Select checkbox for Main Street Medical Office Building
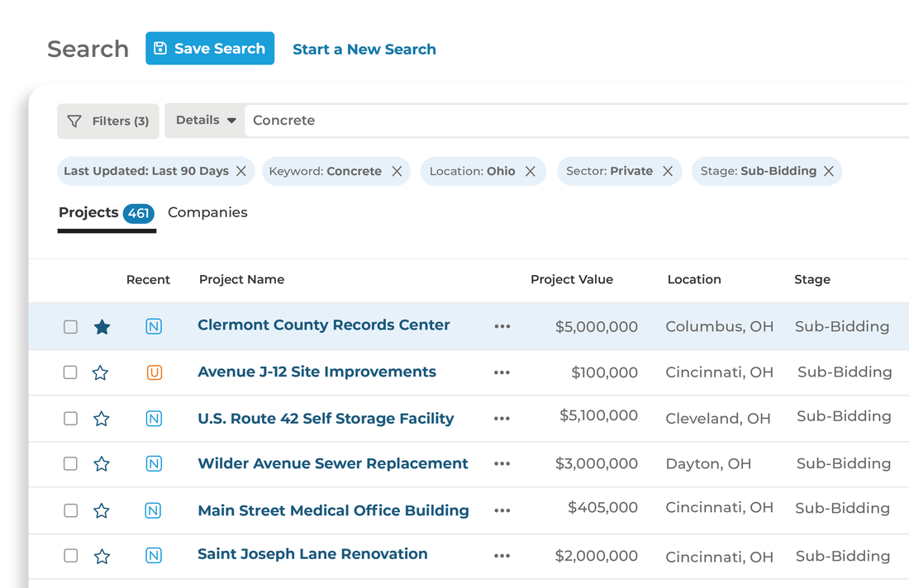 [71, 510]
